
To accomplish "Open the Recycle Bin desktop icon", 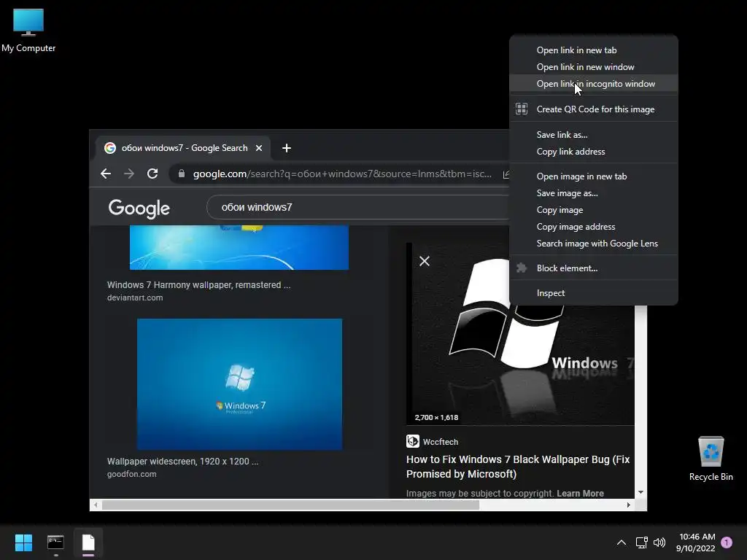I will 711,459.
